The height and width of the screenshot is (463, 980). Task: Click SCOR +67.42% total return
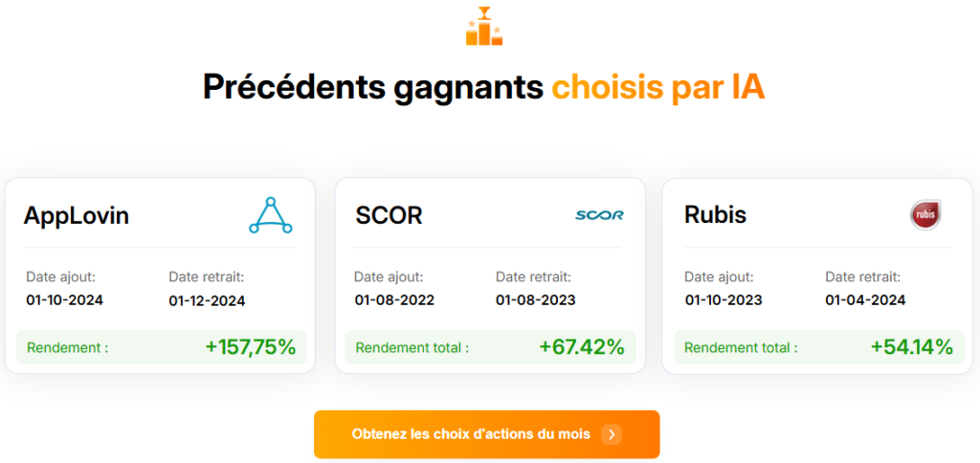pyautogui.click(x=581, y=347)
